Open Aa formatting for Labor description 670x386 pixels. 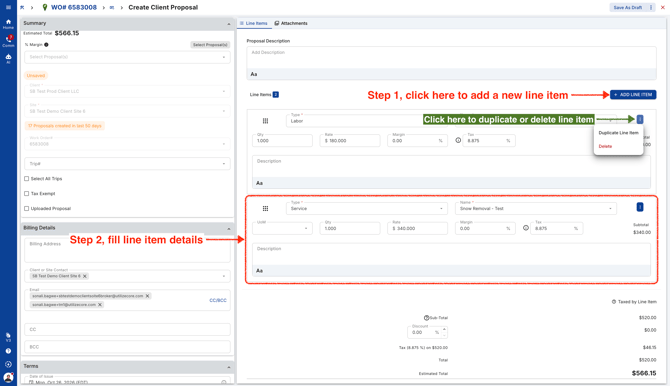click(x=259, y=183)
